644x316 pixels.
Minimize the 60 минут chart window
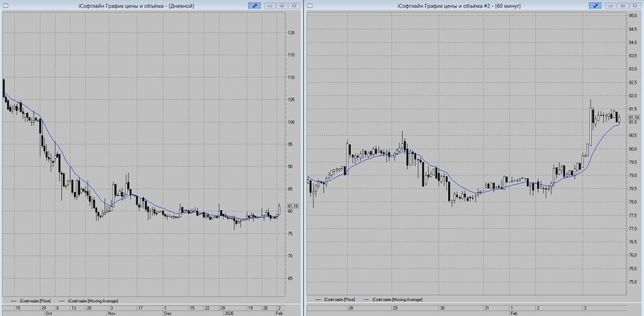(x=611, y=6)
